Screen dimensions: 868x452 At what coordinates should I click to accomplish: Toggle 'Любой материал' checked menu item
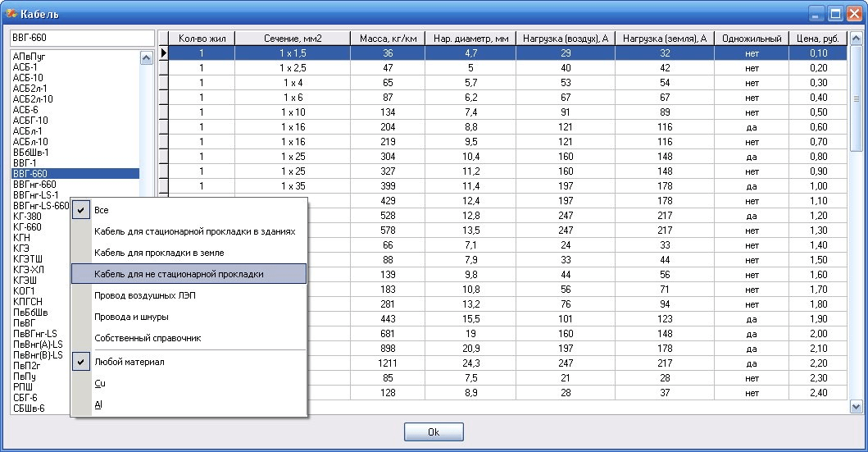tap(189, 362)
